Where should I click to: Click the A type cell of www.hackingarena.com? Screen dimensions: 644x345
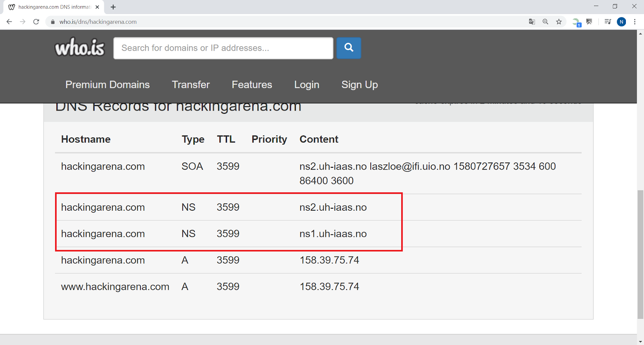coord(185,287)
